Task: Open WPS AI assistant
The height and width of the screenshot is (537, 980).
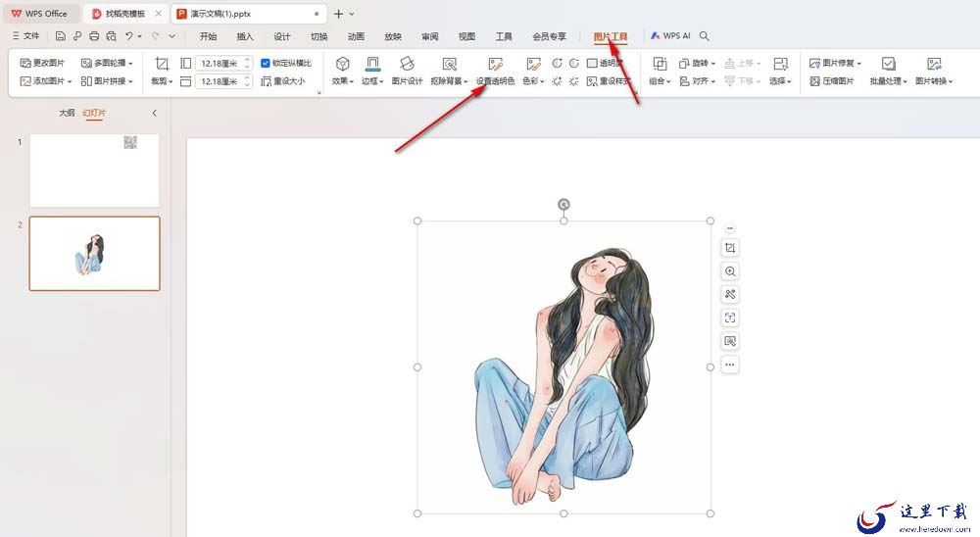Action: (x=670, y=35)
